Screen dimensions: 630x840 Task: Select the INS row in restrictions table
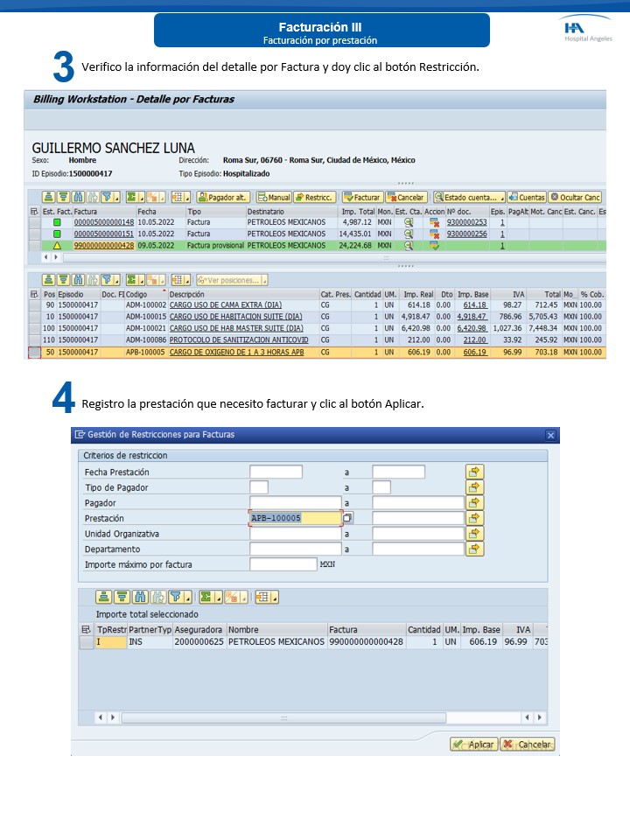click(x=86, y=642)
